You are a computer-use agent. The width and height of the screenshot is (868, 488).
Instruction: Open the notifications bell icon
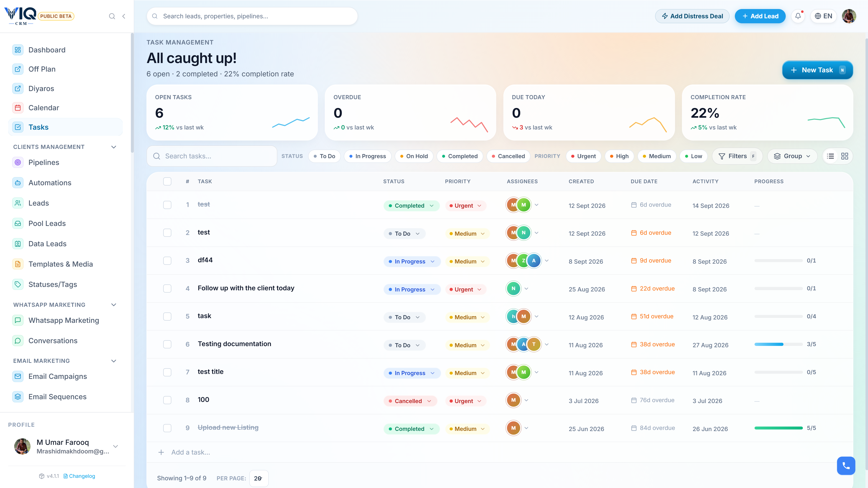pos(797,16)
